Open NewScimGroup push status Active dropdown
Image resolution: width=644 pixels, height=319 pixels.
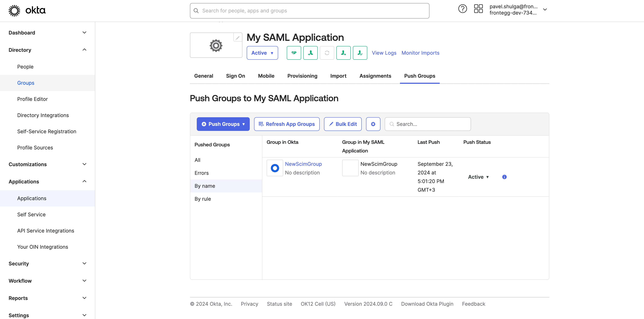pos(478,177)
